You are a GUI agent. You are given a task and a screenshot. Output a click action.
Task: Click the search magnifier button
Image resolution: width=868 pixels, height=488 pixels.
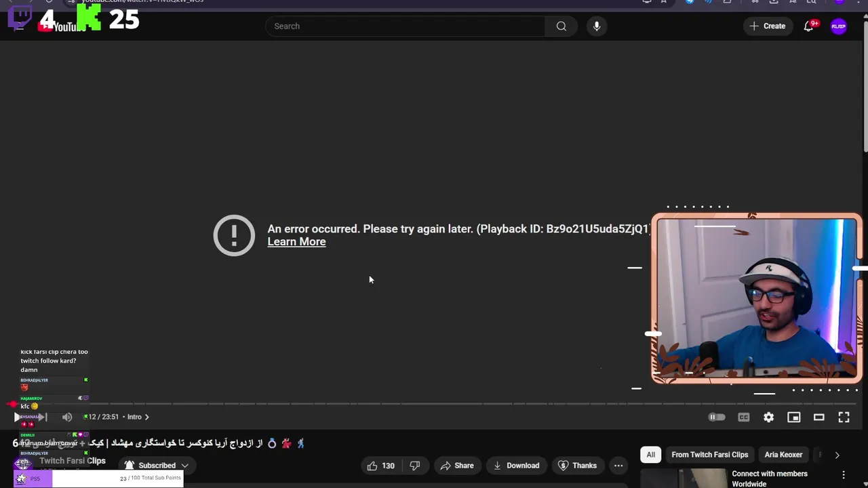coord(561,26)
